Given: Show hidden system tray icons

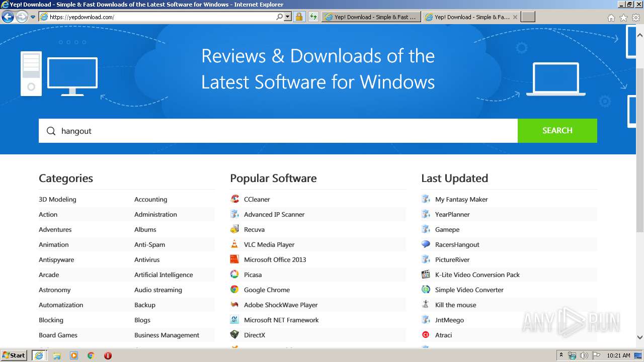Looking at the screenshot, I should point(561,355).
